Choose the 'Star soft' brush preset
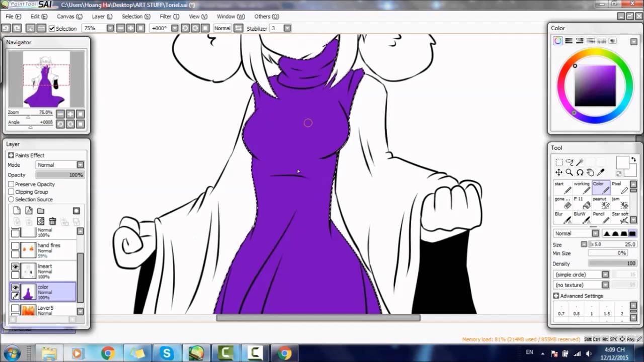Image resolution: width=644 pixels, height=362 pixels. [x=620, y=218]
